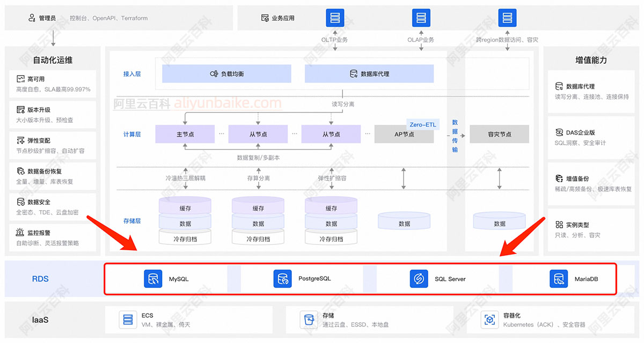This screenshot has height=343, width=644.
Task: Click the Zero-ETL label
Action: click(423, 124)
